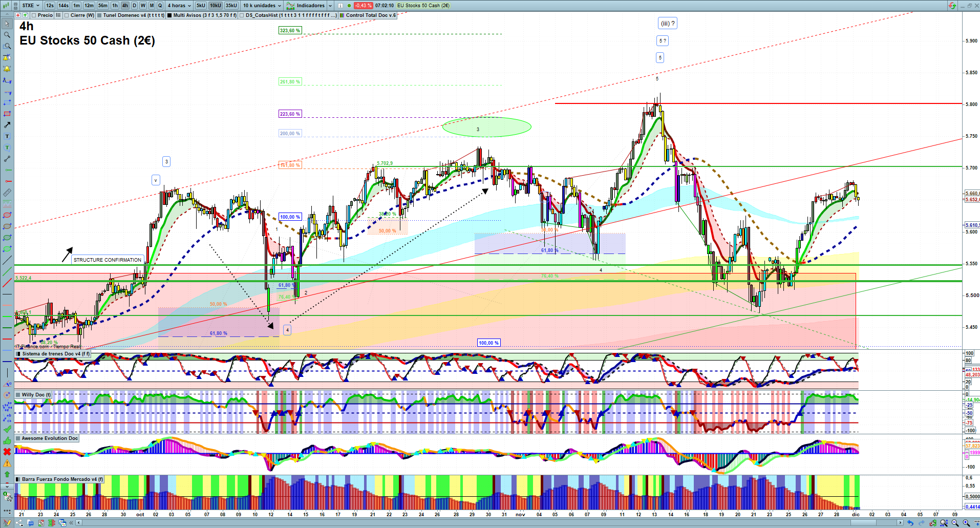
Task: Set history to 10kU units
Action: click(x=216, y=6)
